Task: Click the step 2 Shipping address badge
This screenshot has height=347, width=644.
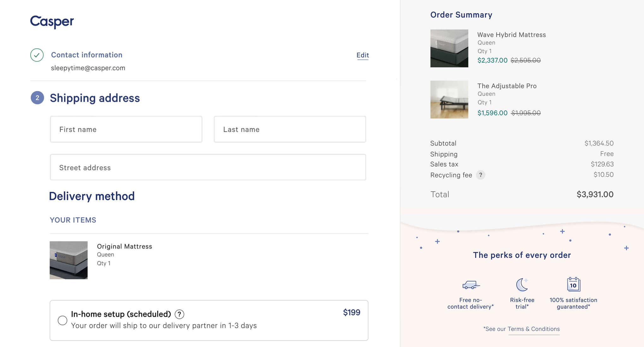Action: [37, 98]
